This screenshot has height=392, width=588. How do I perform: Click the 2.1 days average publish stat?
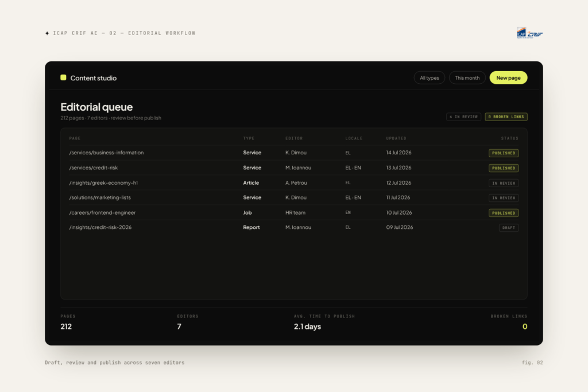point(324,322)
